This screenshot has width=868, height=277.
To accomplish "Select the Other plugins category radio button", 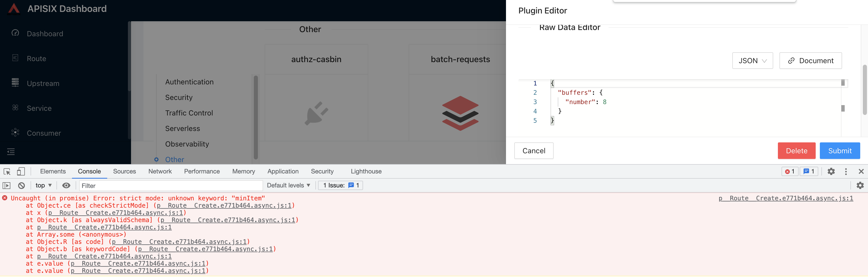I will (156, 159).
